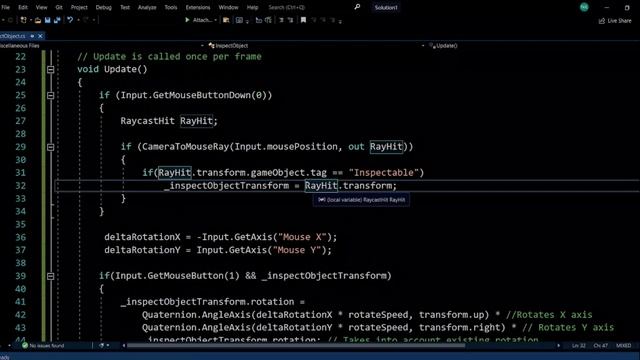Screen dimensions: 640x360
Task: Click the search magnifier icon
Action: point(357,7)
